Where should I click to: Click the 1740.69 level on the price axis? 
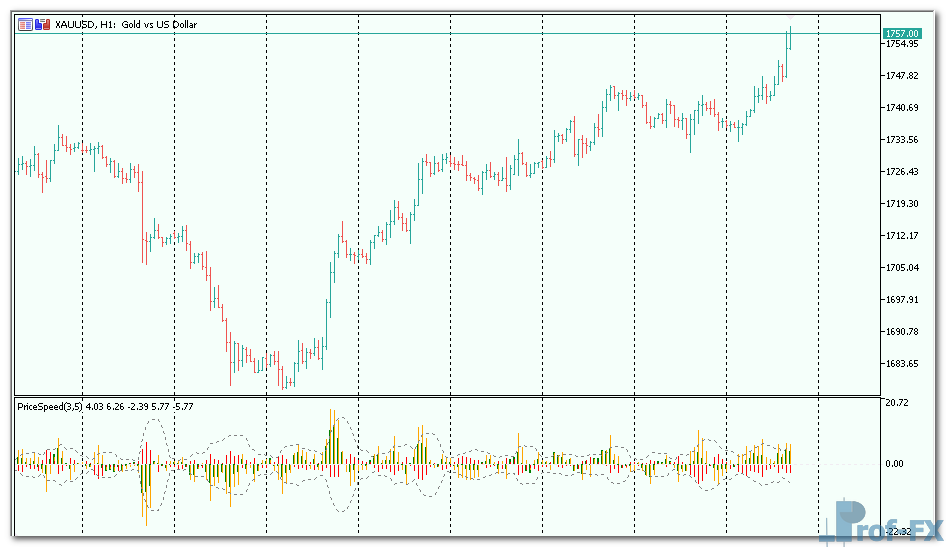902,108
